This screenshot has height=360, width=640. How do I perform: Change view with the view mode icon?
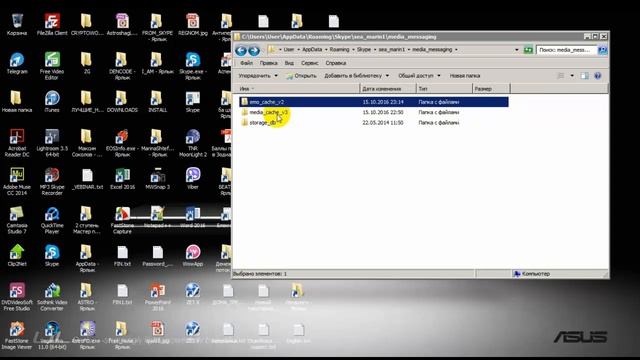561,76
